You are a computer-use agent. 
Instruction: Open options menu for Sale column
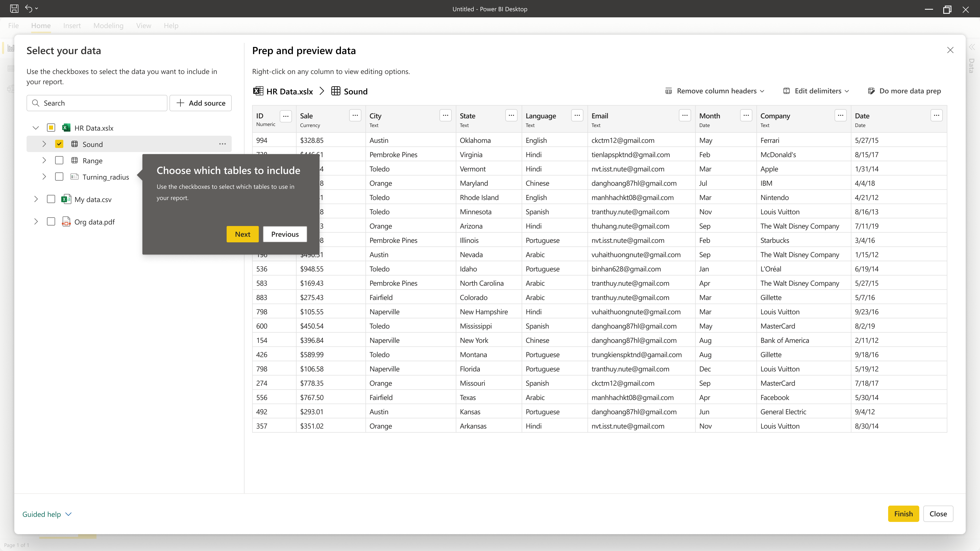tap(355, 115)
